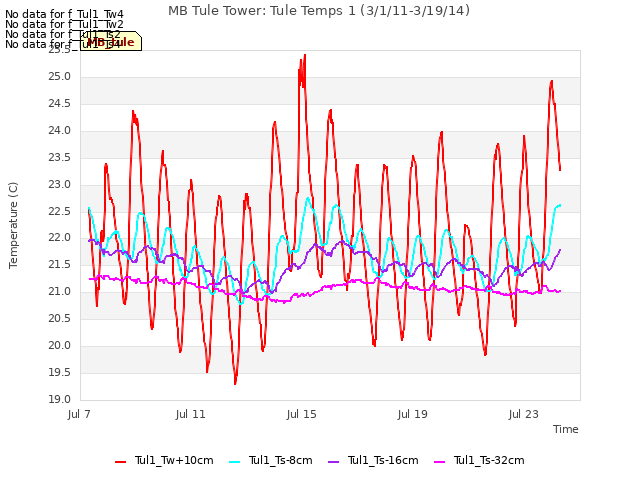640x480 pixels.
Task: Click the Jul 23 x-axis tick label
Action: coord(523,414)
